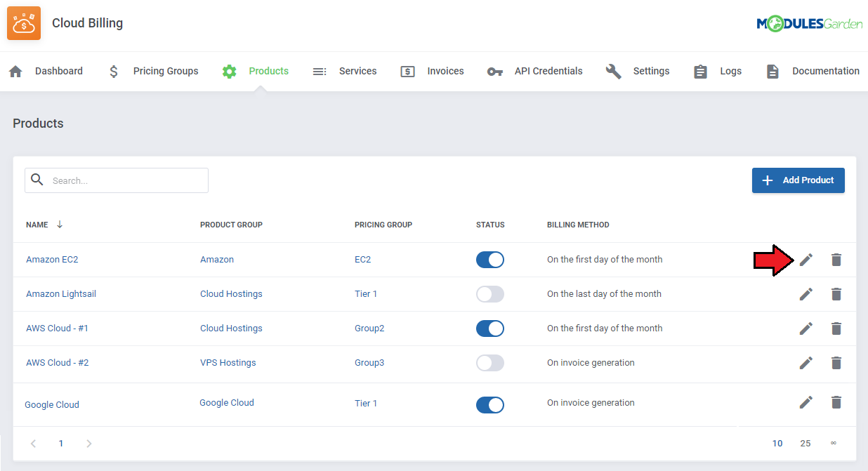Sort by the Status column header

point(490,225)
